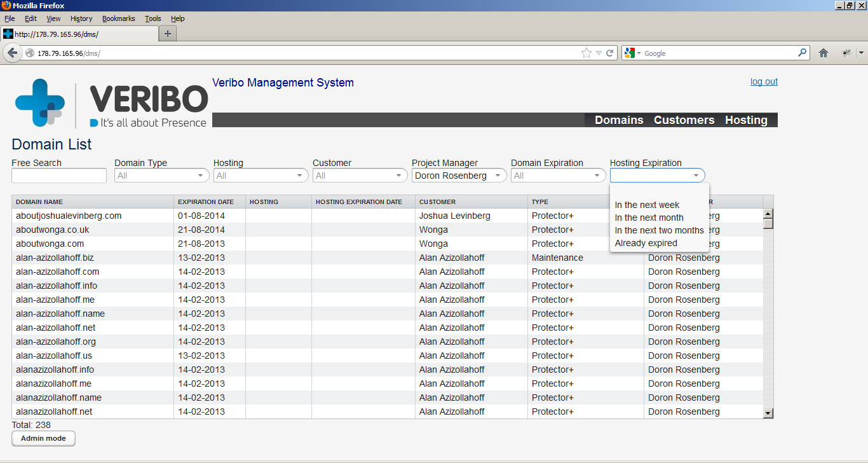The width and height of the screenshot is (868, 463).
Task: Click the browser back arrow button
Action: [x=12, y=53]
